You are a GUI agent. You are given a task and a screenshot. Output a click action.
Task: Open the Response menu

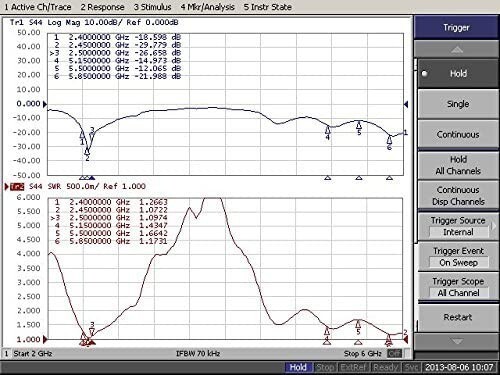[102, 7]
